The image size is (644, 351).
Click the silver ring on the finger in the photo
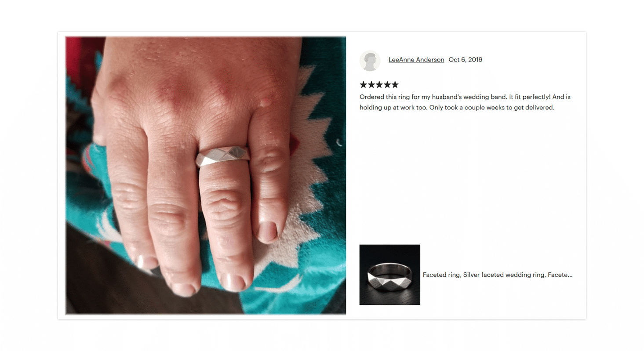click(223, 156)
